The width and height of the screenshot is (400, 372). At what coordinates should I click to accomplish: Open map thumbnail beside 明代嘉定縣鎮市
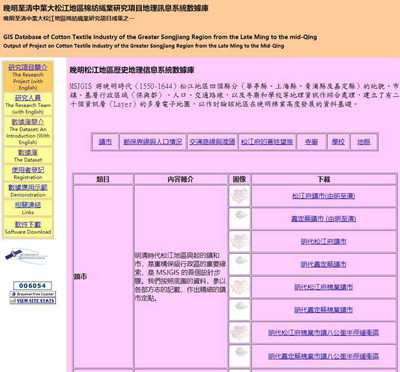pyautogui.click(x=240, y=265)
